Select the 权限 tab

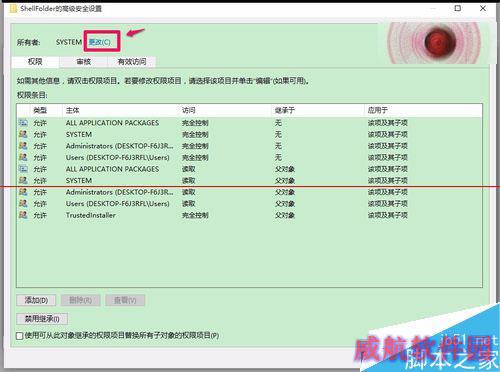(x=35, y=62)
